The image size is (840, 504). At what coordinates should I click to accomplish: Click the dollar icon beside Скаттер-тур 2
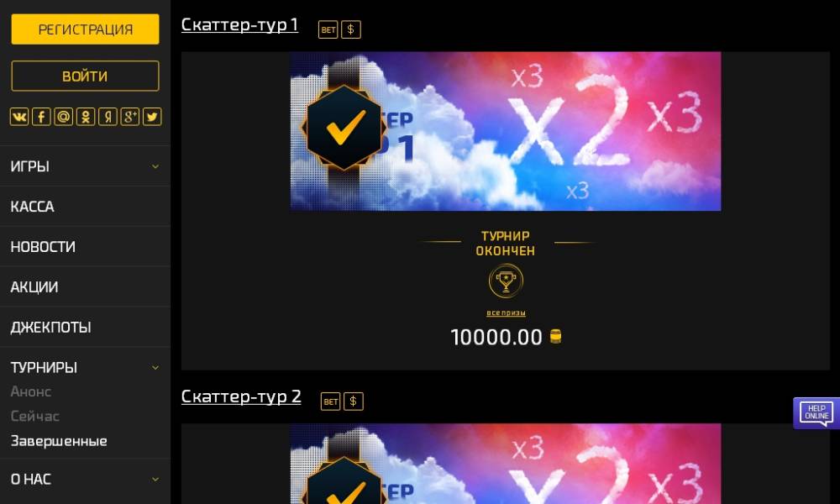pos(353,402)
